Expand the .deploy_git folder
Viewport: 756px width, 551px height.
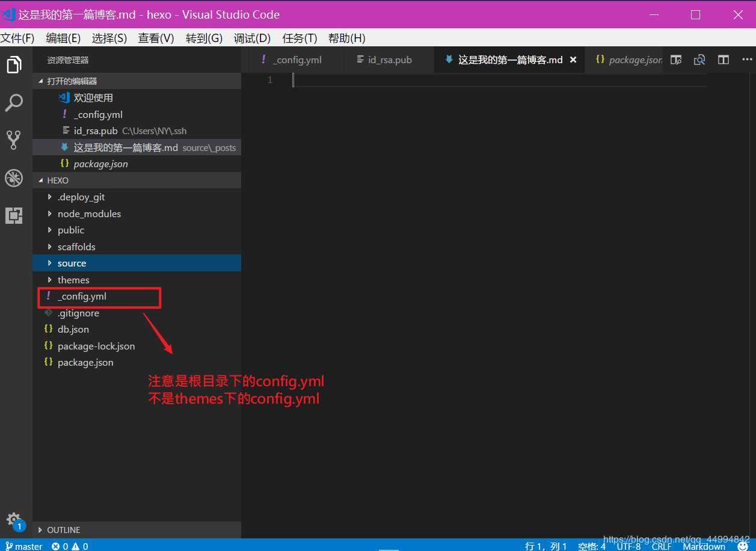click(x=137, y=197)
